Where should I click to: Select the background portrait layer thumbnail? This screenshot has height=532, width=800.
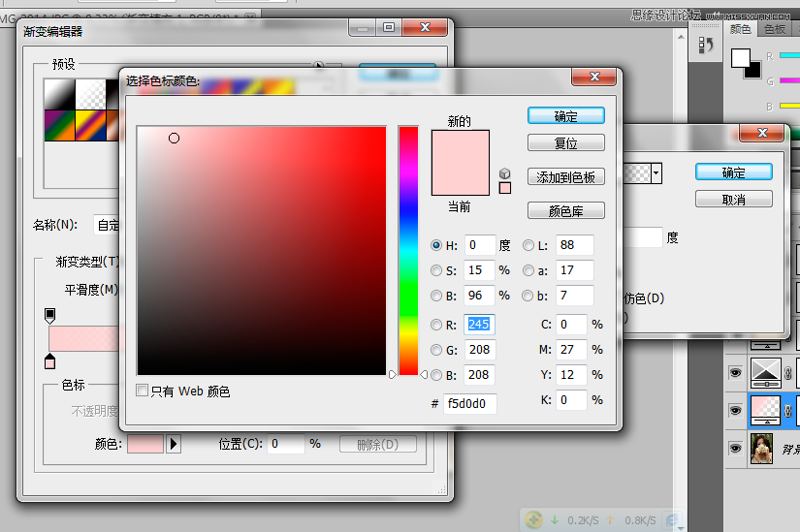762,448
